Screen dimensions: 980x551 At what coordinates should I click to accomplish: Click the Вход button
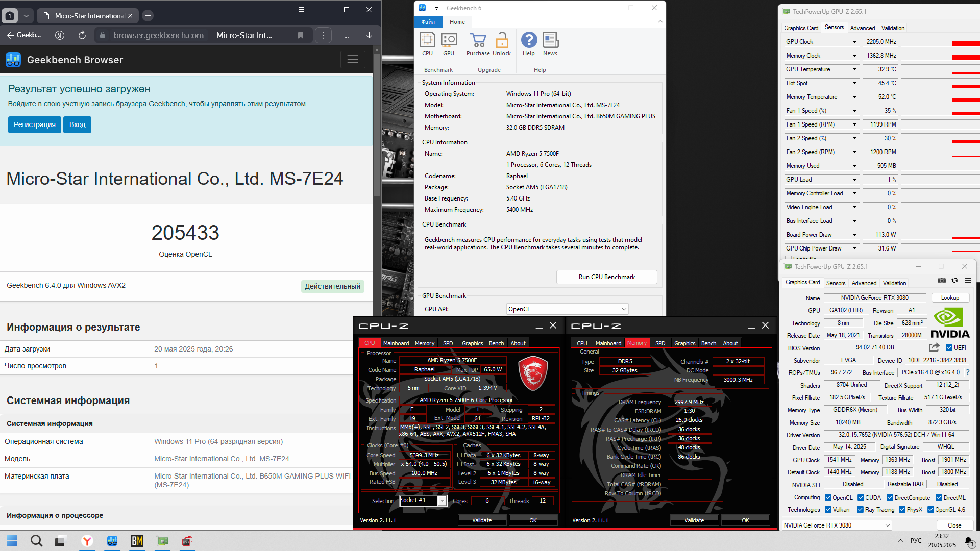tap(77, 124)
